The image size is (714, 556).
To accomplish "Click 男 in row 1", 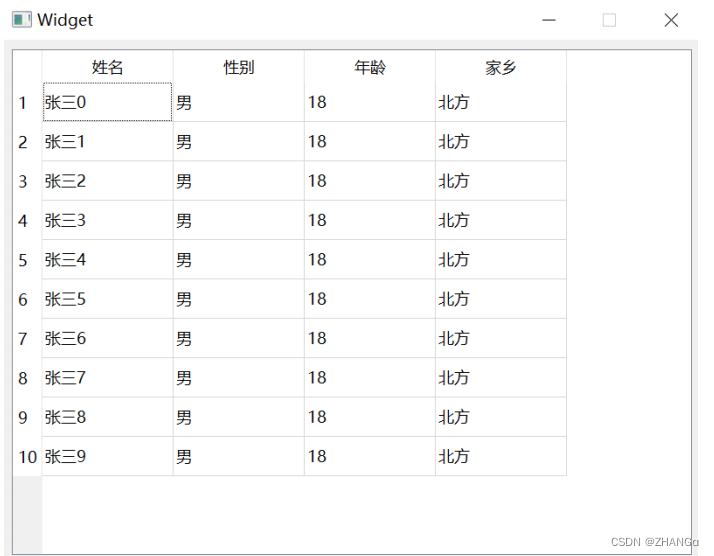I will pyautogui.click(x=239, y=102).
